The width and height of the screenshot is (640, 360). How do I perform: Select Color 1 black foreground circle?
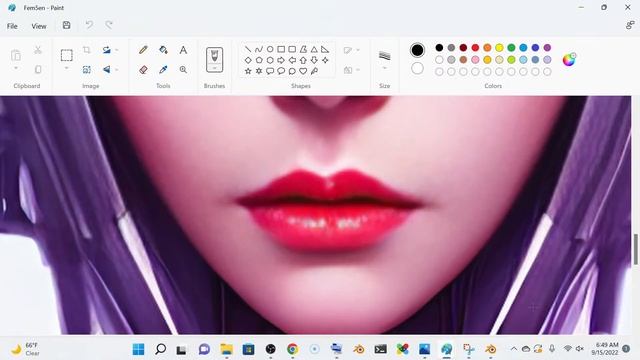(x=417, y=50)
